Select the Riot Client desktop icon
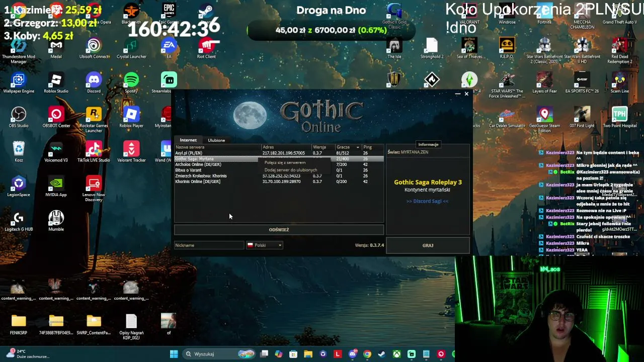 [x=206, y=49]
